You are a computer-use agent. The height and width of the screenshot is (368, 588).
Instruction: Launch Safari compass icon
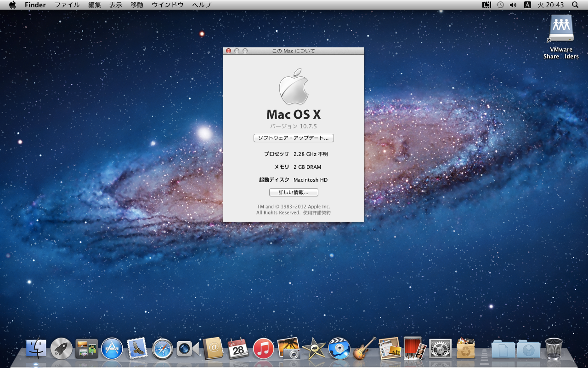click(x=162, y=349)
